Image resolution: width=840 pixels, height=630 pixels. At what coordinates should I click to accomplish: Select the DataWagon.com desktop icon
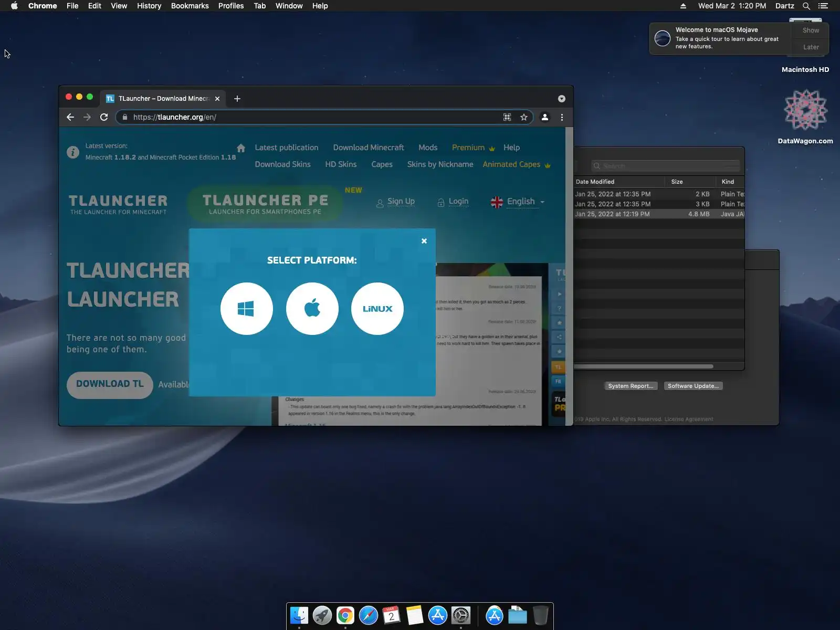[x=805, y=117]
